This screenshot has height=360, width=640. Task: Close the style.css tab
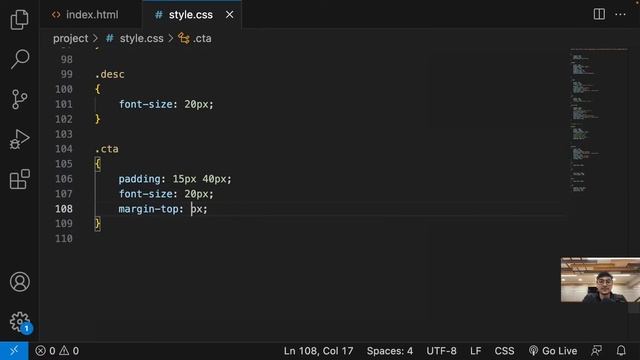pyautogui.click(x=229, y=15)
